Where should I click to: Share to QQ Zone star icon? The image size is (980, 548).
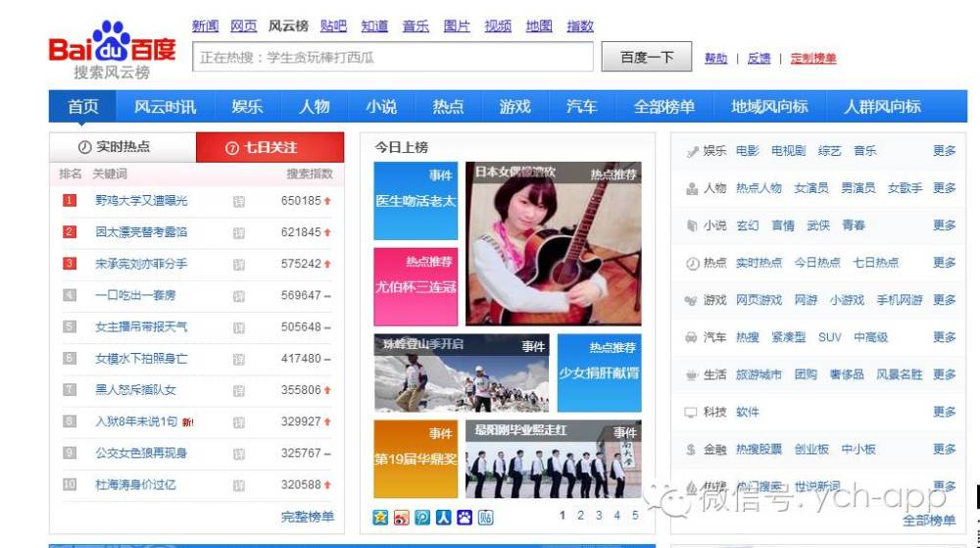(380, 517)
